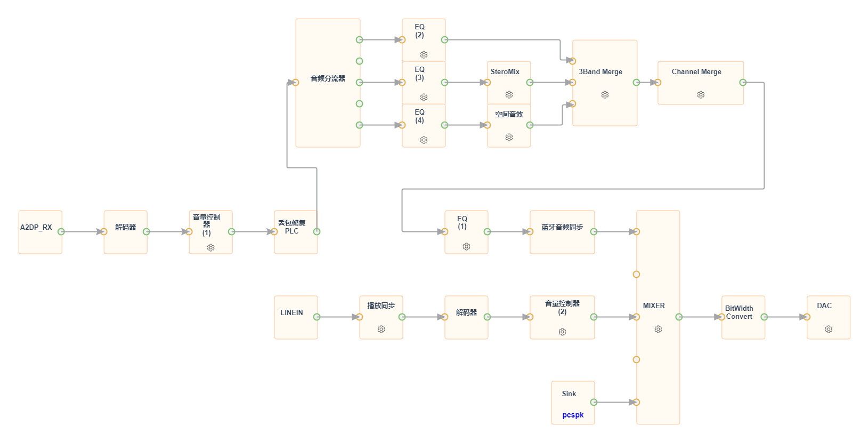The height and width of the screenshot is (442, 868).
Task: Click the output port of 3Band Merge
Action: (637, 82)
